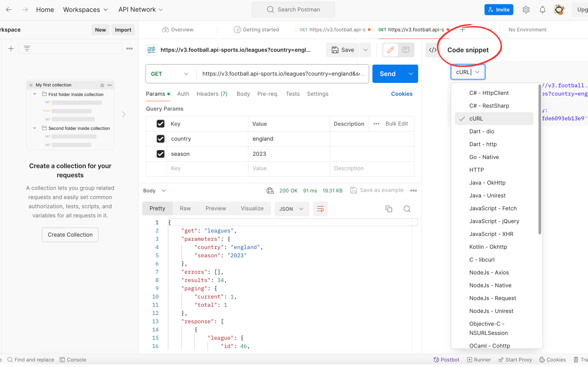588x367 pixels.
Task: Open the cURL language dropdown
Action: click(x=468, y=72)
